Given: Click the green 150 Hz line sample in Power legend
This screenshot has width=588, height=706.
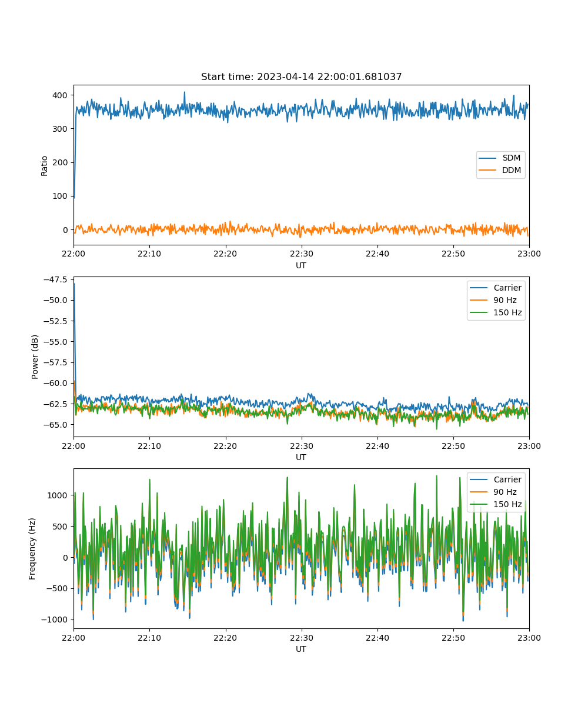Looking at the screenshot, I should pyautogui.click(x=479, y=313).
